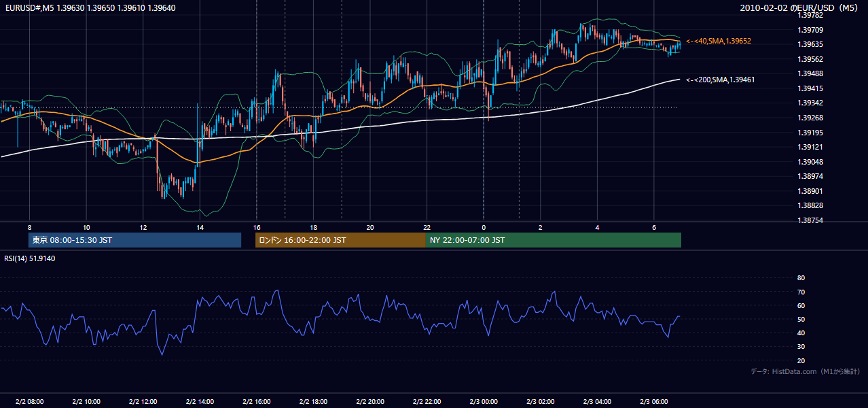Click RSI scale level 60
This screenshot has width=868, height=408.
[801, 305]
